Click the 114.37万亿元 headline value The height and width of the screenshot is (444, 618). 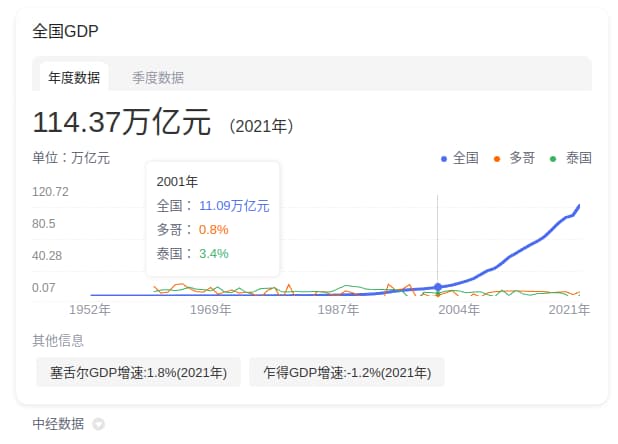coord(121,122)
